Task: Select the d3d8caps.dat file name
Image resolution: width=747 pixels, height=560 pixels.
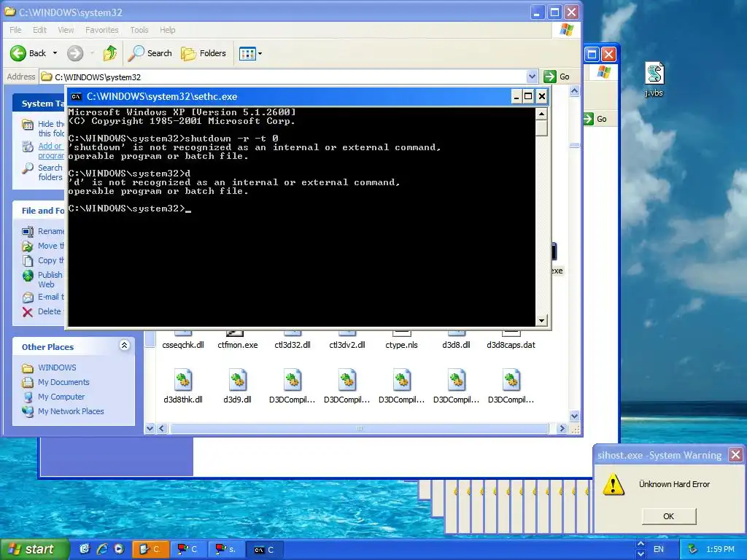Action: 511,345
